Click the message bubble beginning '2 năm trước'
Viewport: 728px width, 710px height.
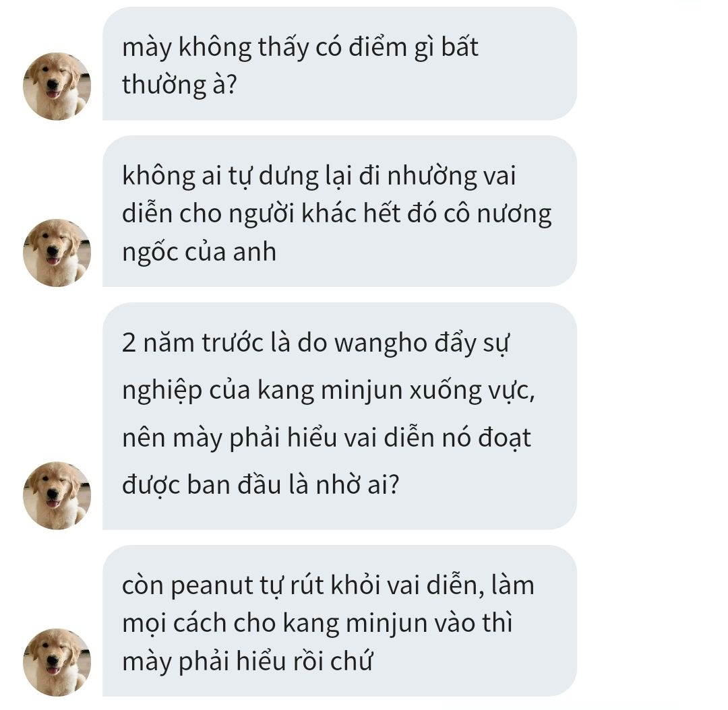(339, 416)
